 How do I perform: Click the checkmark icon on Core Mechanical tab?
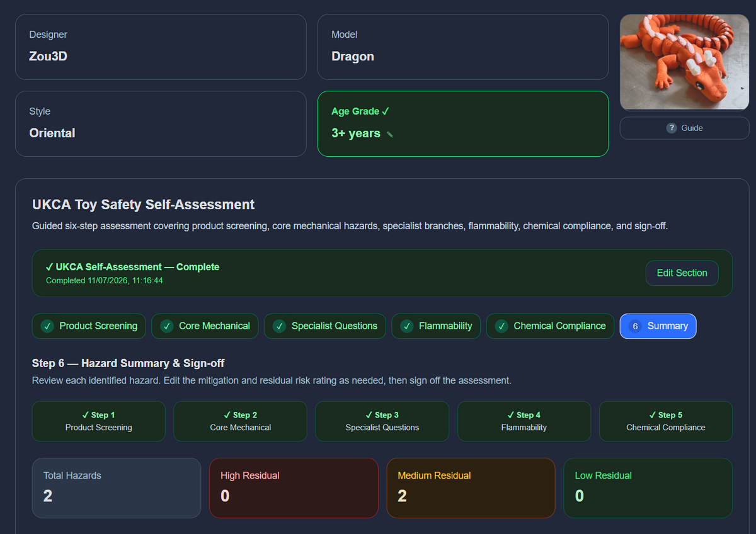(x=166, y=326)
